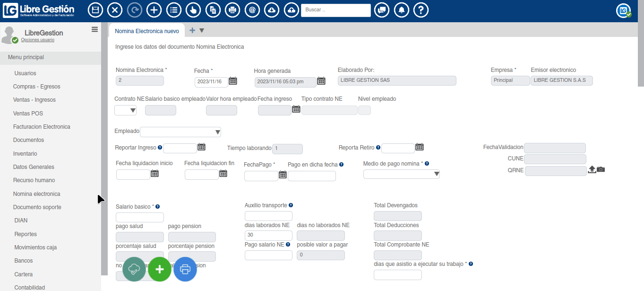This screenshot has width=644, height=291.
Task: Expand the Medio de pago nomina dropdown
Action: pos(436,174)
